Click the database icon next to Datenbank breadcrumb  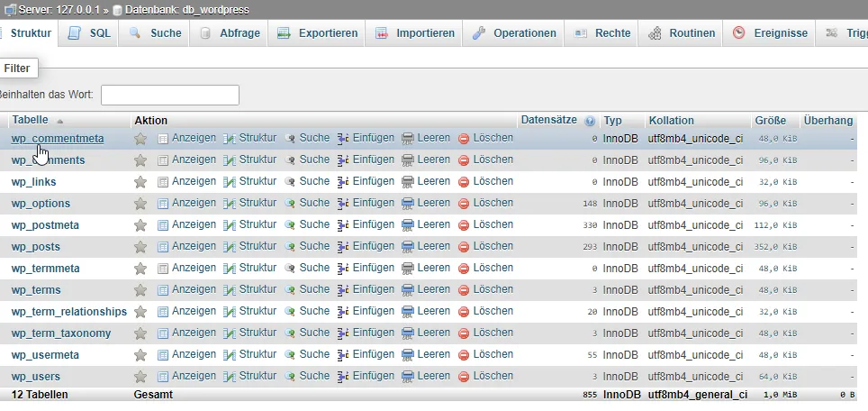point(117,10)
